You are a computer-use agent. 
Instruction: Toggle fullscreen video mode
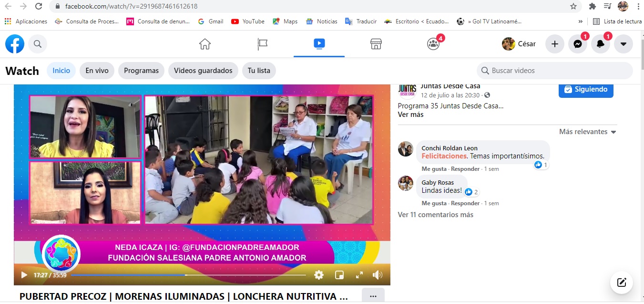359,275
